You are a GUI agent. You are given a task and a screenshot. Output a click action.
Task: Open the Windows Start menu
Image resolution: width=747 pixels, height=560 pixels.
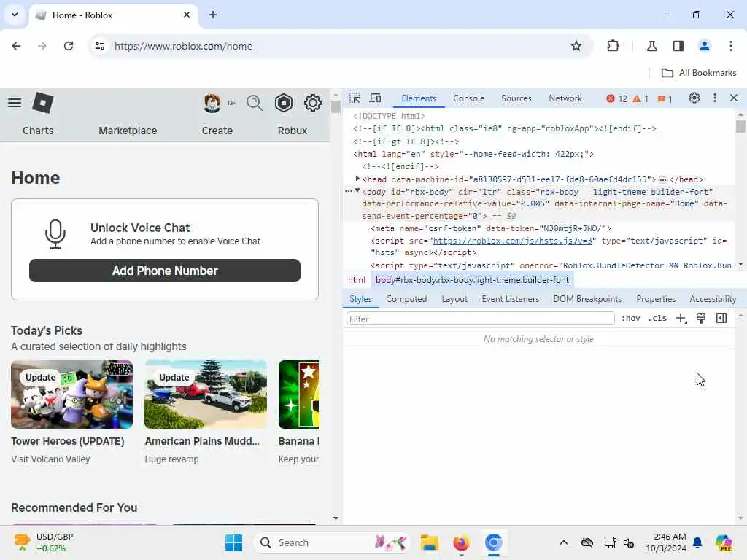233,542
